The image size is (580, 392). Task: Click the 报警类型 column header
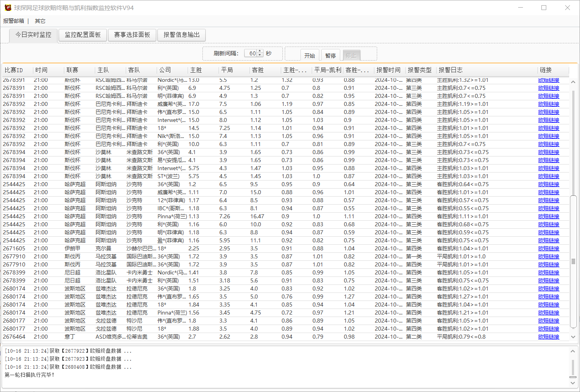421,70
